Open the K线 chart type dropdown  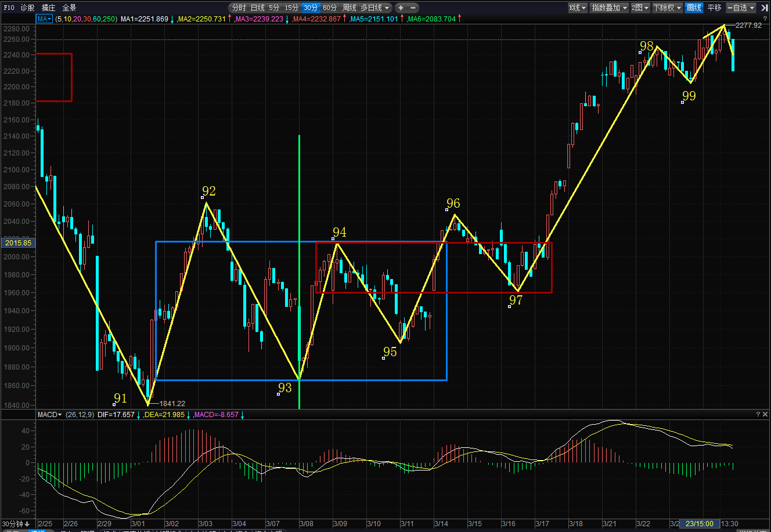point(577,8)
